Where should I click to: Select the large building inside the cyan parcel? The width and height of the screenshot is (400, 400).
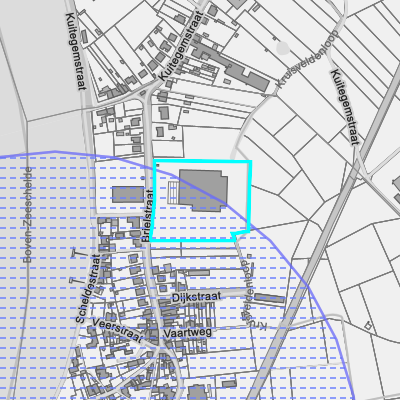203,190
